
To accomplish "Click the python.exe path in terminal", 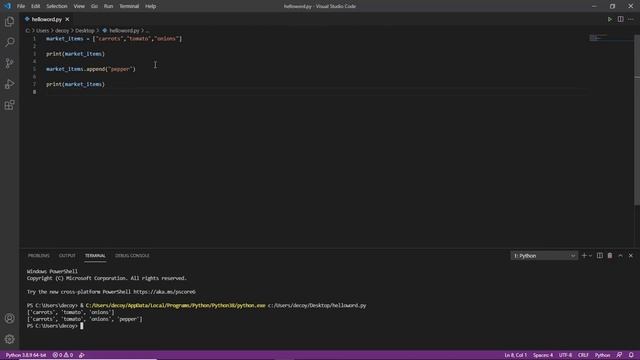I will (176, 305).
